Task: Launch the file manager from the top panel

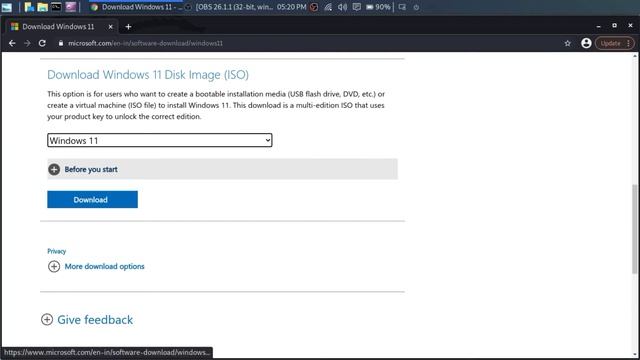Action: coord(42,7)
